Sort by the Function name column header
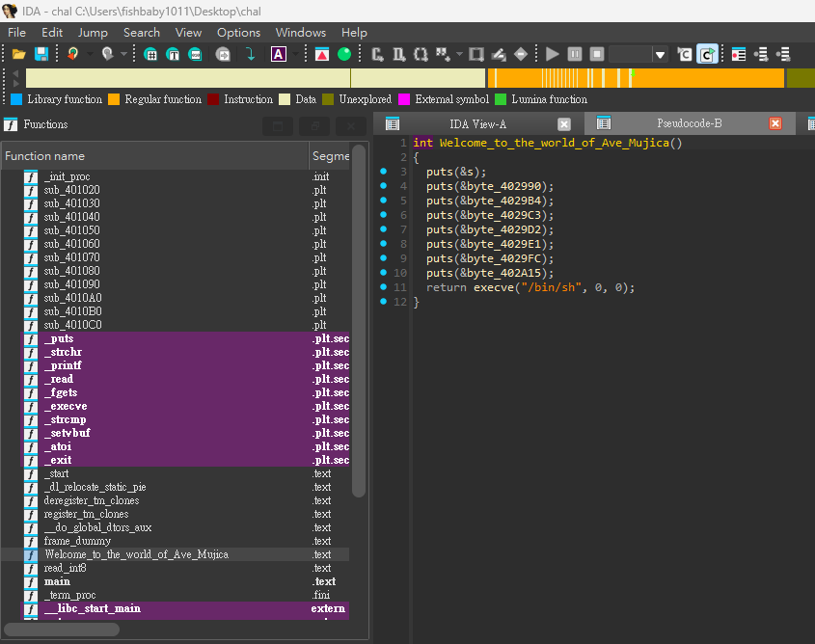Viewport: 815px width, 644px height. point(155,156)
